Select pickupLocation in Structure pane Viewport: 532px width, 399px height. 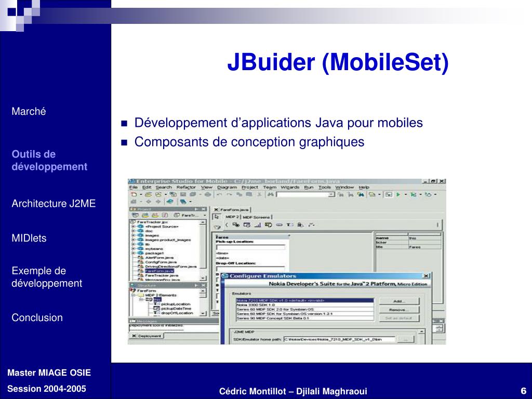(x=176, y=304)
